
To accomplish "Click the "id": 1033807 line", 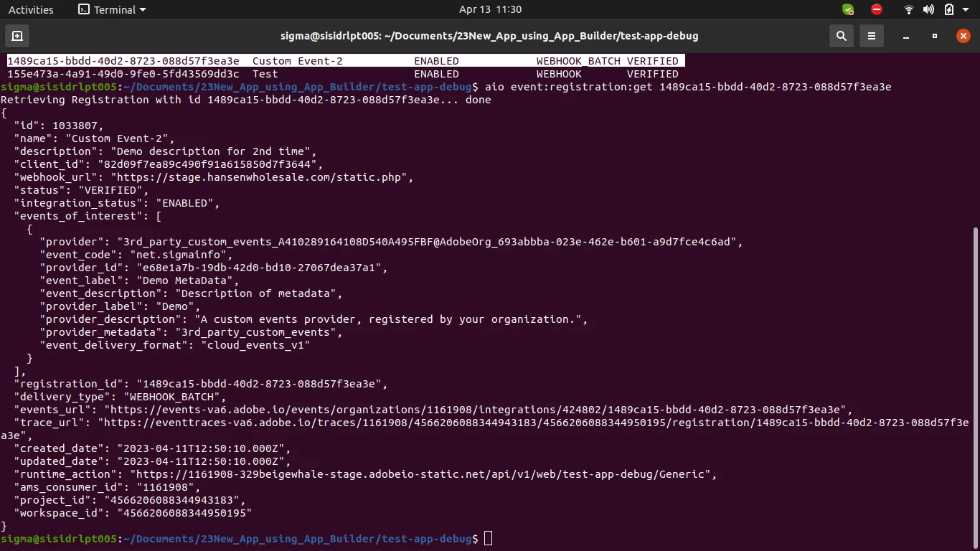I will point(59,126).
